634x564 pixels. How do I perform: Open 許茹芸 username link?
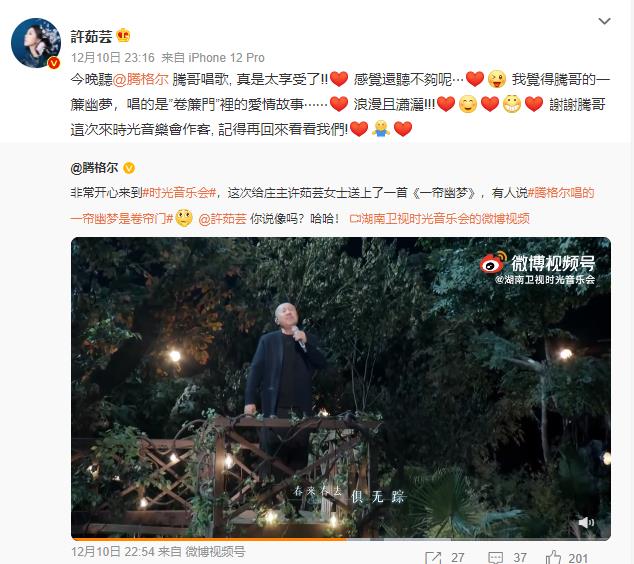pos(91,36)
